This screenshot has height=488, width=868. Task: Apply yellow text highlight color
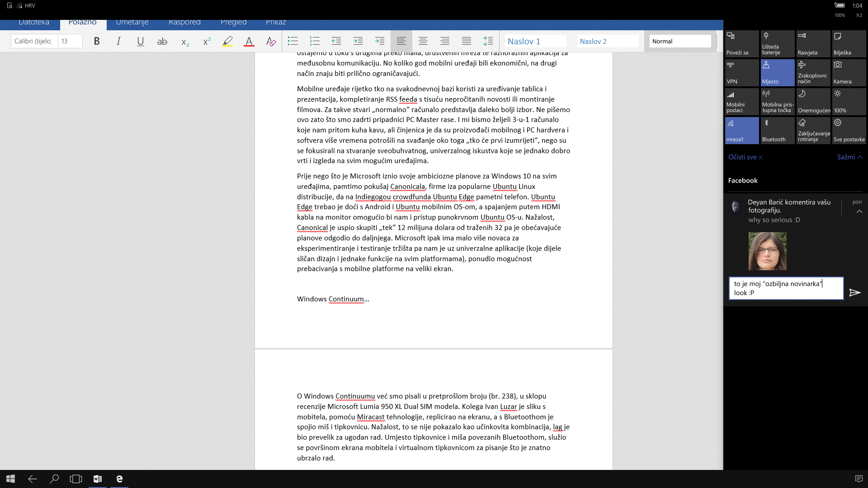tap(227, 41)
